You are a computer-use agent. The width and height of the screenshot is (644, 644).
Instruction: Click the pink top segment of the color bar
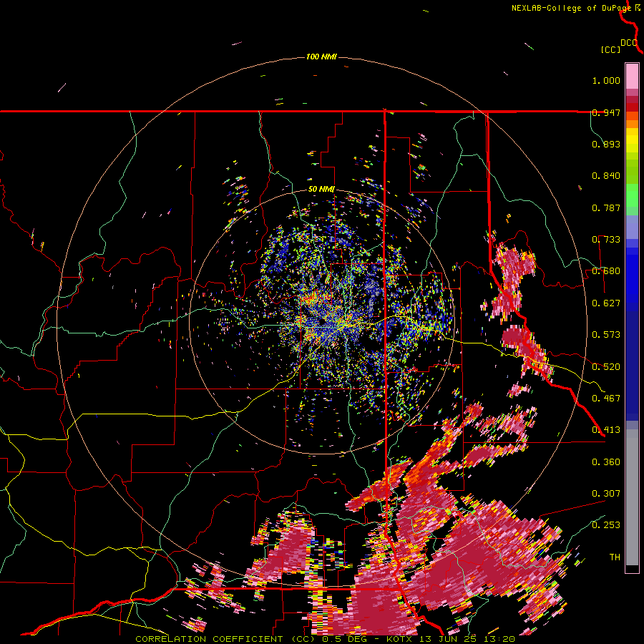[x=632, y=76]
